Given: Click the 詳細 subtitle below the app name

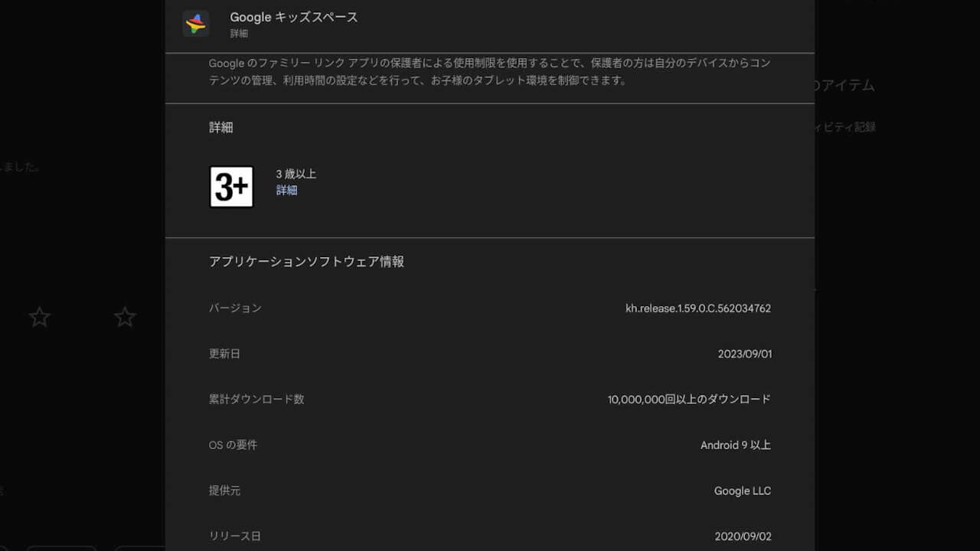Looking at the screenshot, I should (x=237, y=33).
